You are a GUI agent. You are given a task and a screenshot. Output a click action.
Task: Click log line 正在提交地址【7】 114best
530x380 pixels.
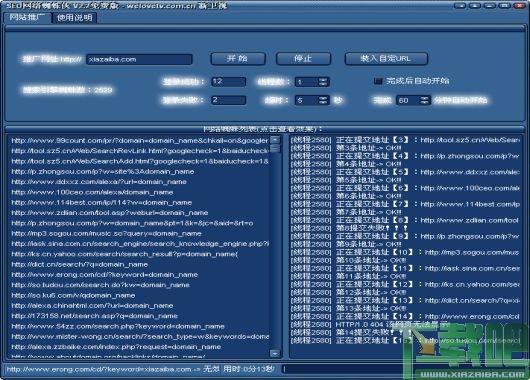tap(405, 204)
